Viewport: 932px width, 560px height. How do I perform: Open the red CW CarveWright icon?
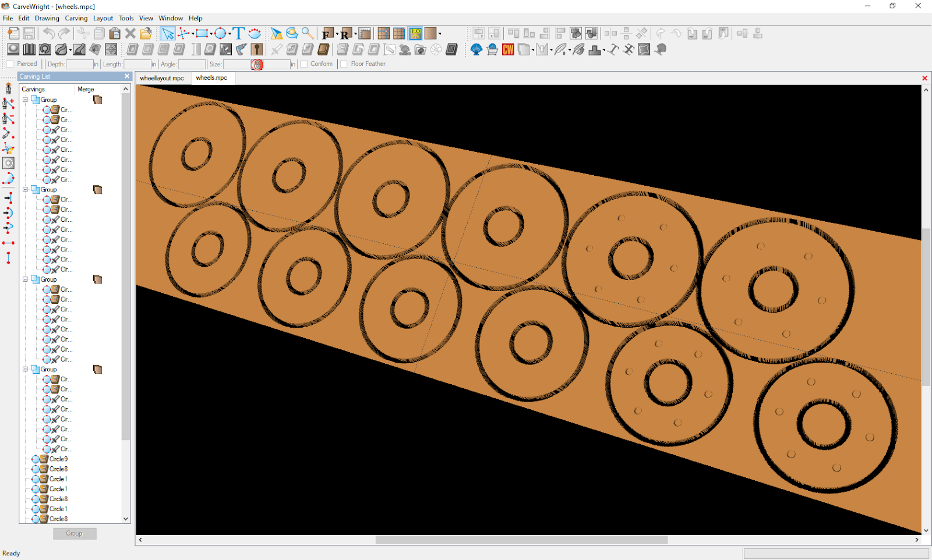click(x=508, y=49)
